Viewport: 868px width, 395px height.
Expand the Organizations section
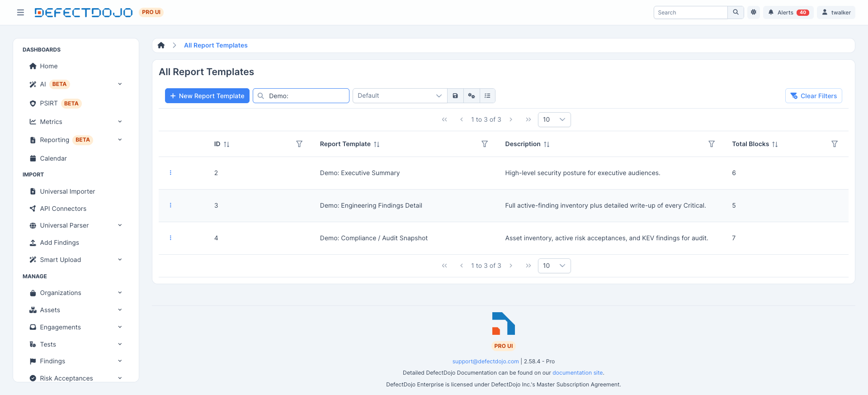[x=120, y=293]
